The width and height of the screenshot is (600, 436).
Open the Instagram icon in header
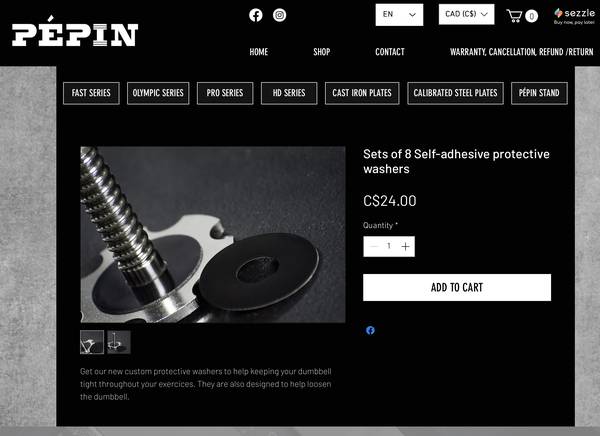279,15
